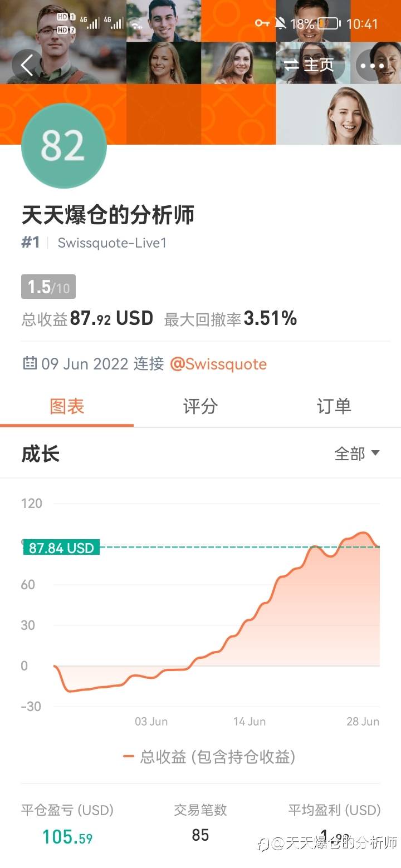The width and height of the screenshot is (401, 868).
Task: Toggle the 总收益 (包含持仓收益) chart legend
Action: coord(209,757)
